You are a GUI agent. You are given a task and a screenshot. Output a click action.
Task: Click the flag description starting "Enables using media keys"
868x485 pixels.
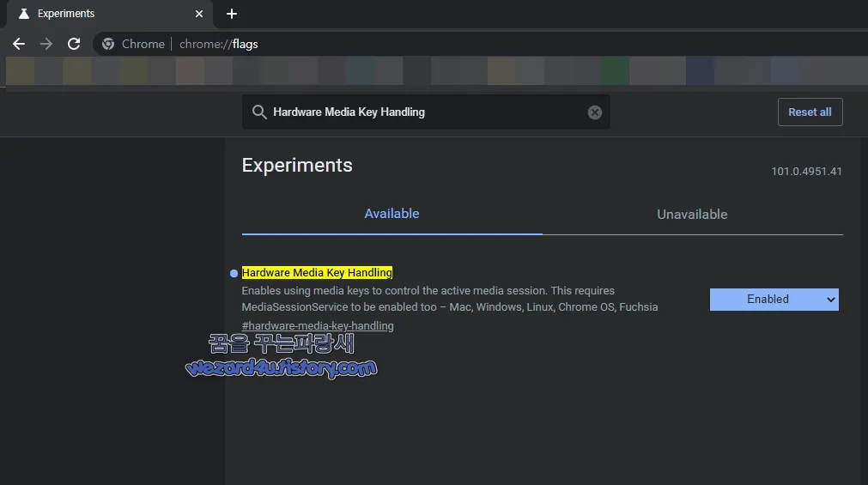coord(450,299)
